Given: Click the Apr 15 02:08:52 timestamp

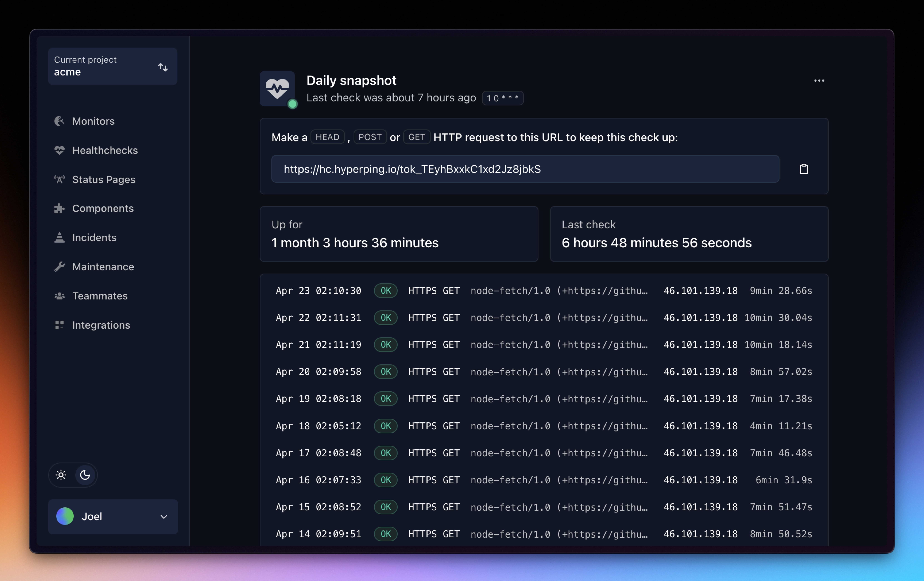Looking at the screenshot, I should tap(318, 507).
